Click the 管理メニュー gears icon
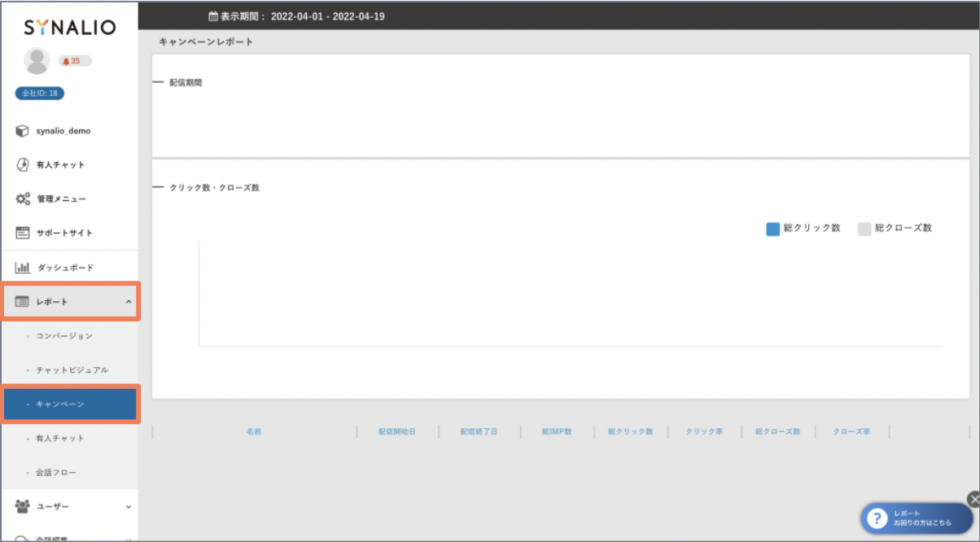The height and width of the screenshot is (542, 980). [x=23, y=199]
